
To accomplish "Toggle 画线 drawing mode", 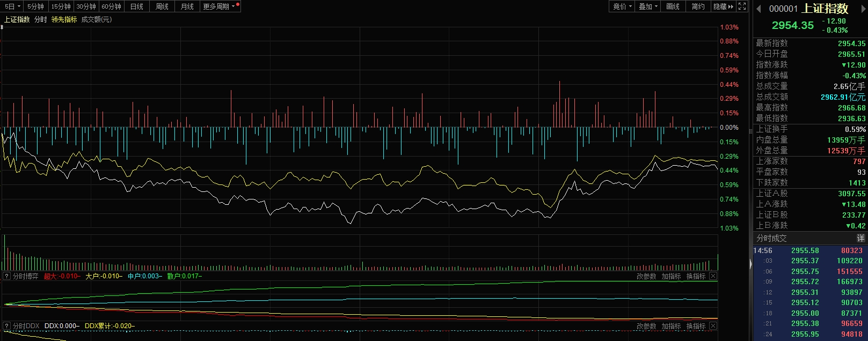I will tap(673, 6).
